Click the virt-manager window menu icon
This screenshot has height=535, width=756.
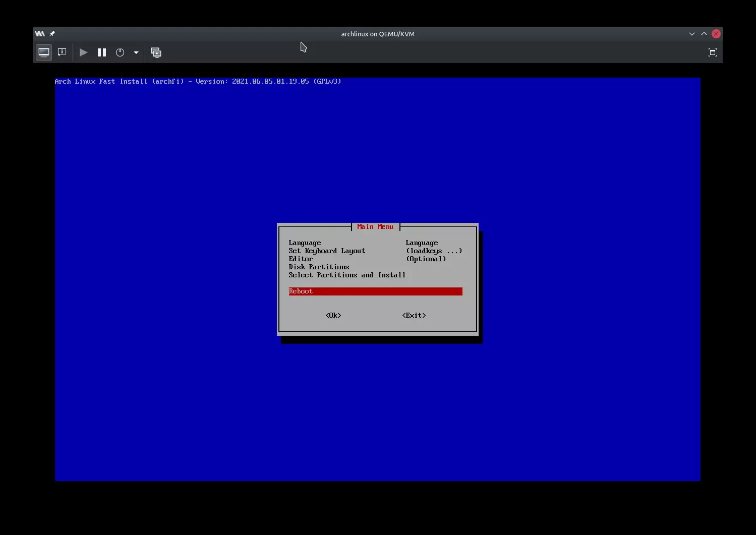40,34
